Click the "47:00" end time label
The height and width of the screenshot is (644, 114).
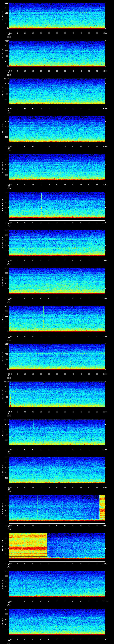(105, 109)
